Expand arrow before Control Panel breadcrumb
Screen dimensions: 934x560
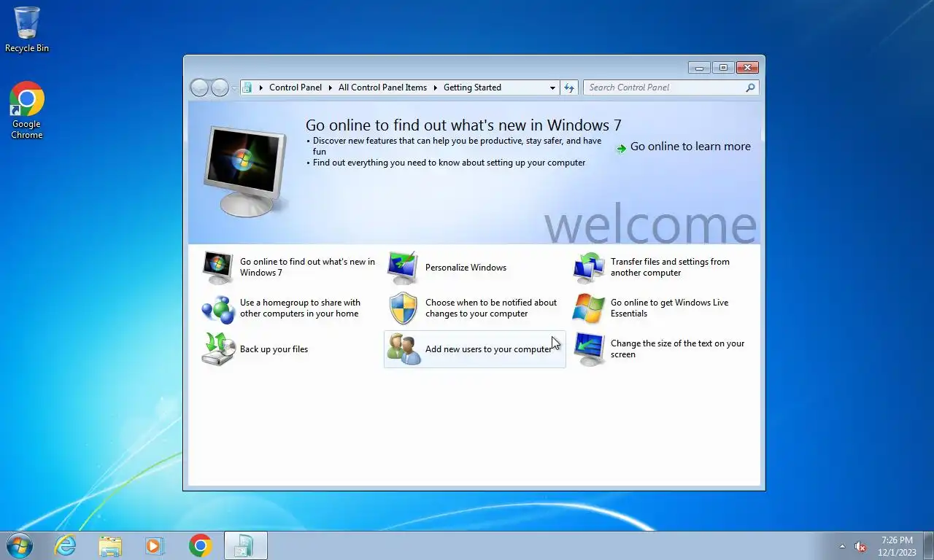(261, 87)
